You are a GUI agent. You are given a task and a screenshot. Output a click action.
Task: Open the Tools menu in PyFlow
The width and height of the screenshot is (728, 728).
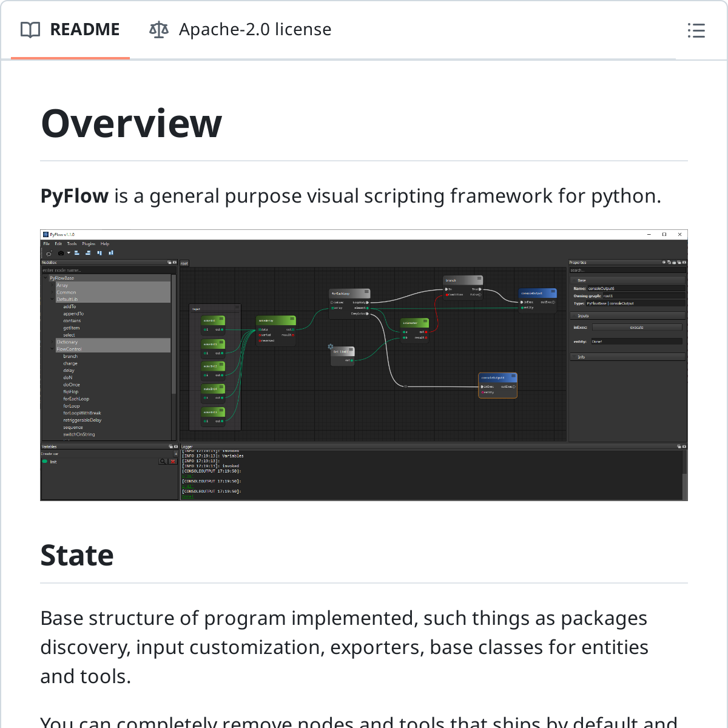click(x=72, y=244)
